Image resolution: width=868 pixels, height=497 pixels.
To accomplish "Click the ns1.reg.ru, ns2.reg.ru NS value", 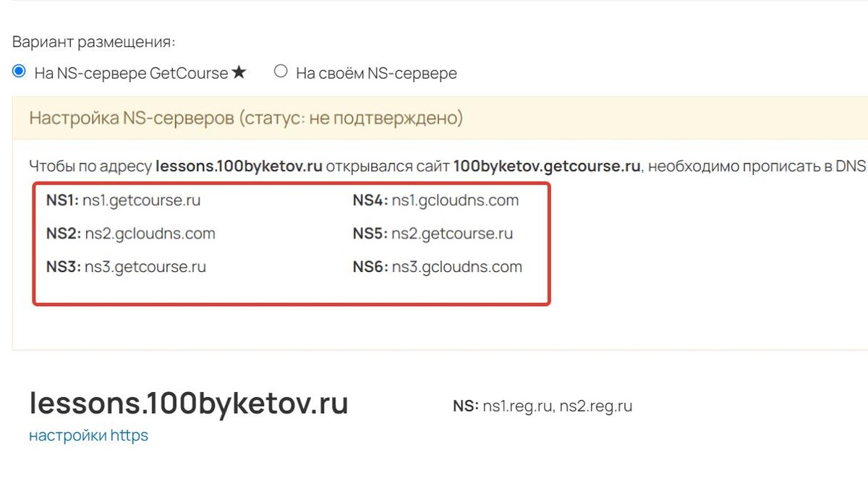I will pyautogui.click(x=558, y=406).
